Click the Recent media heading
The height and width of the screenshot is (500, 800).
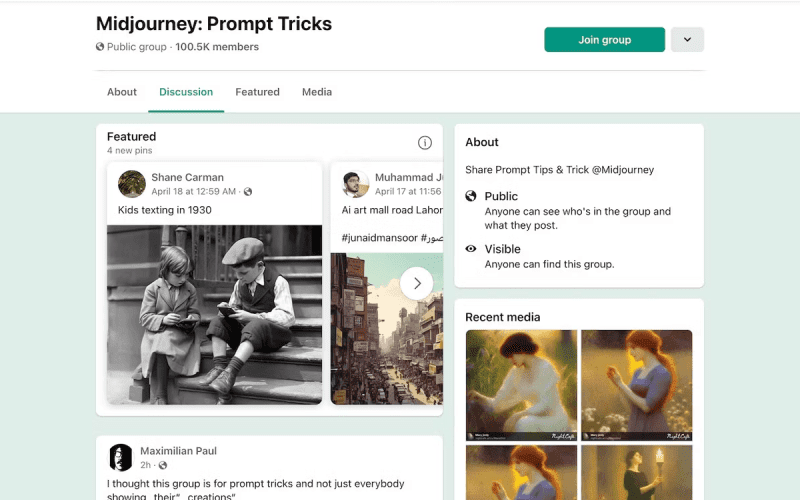click(x=503, y=317)
